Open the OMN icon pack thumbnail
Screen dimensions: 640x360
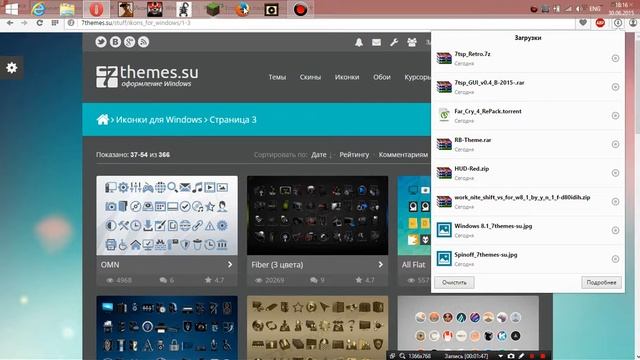(x=167, y=216)
